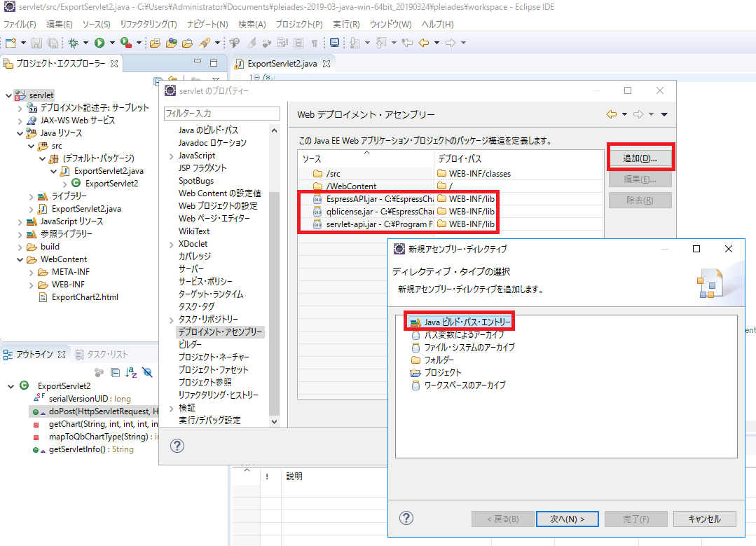Click the 追加(D)... button
This screenshot has height=546, width=756.
click(x=639, y=158)
